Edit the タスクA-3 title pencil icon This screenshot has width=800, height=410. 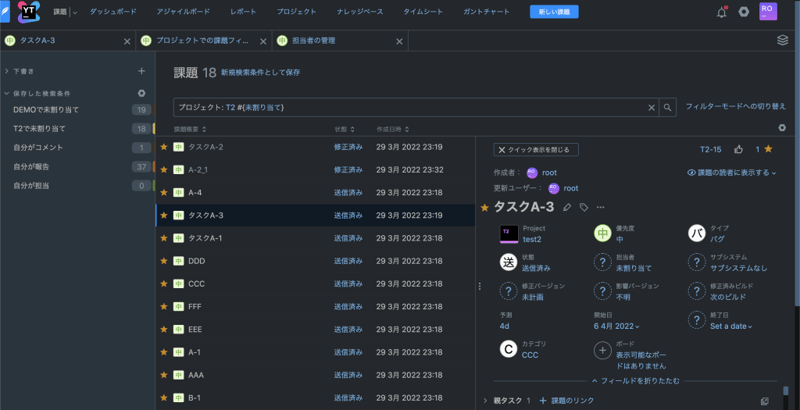pos(567,207)
